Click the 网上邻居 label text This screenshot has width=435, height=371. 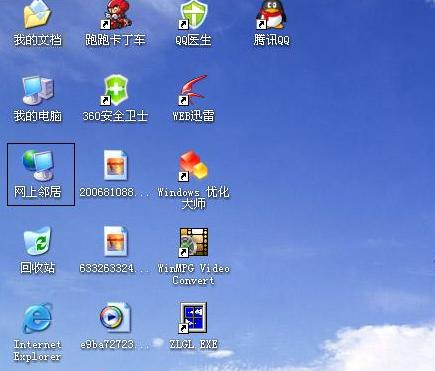(x=38, y=192)
